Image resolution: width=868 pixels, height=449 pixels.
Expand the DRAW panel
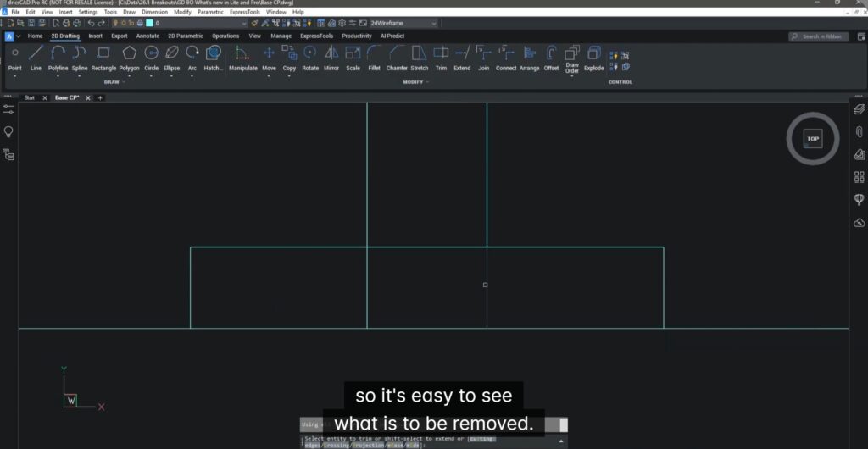point(114,82)
